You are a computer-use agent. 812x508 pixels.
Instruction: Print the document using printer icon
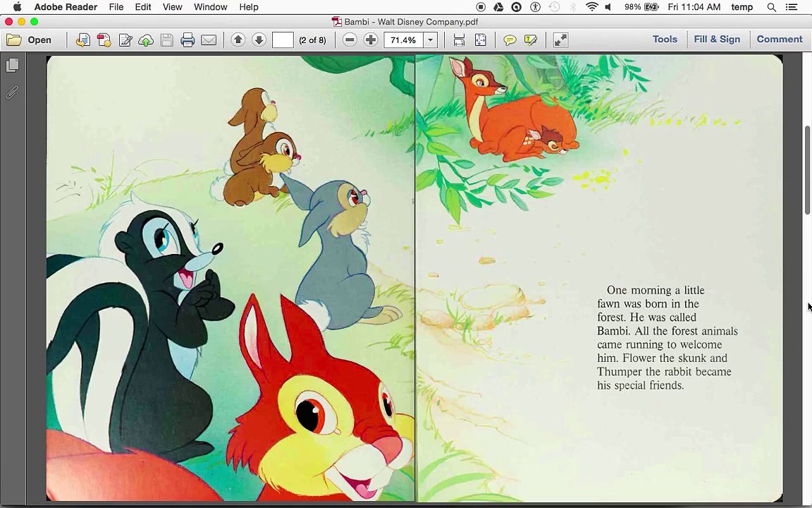187,40
